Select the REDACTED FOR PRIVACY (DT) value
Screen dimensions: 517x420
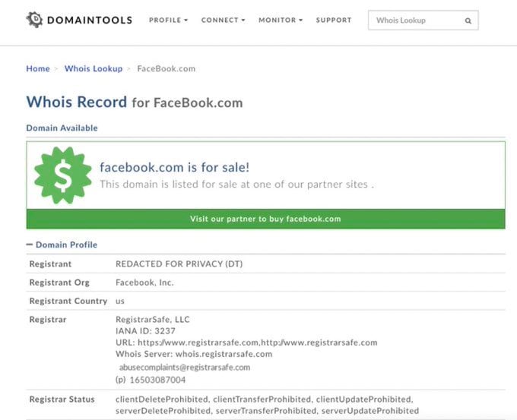[x=179, y=264]
